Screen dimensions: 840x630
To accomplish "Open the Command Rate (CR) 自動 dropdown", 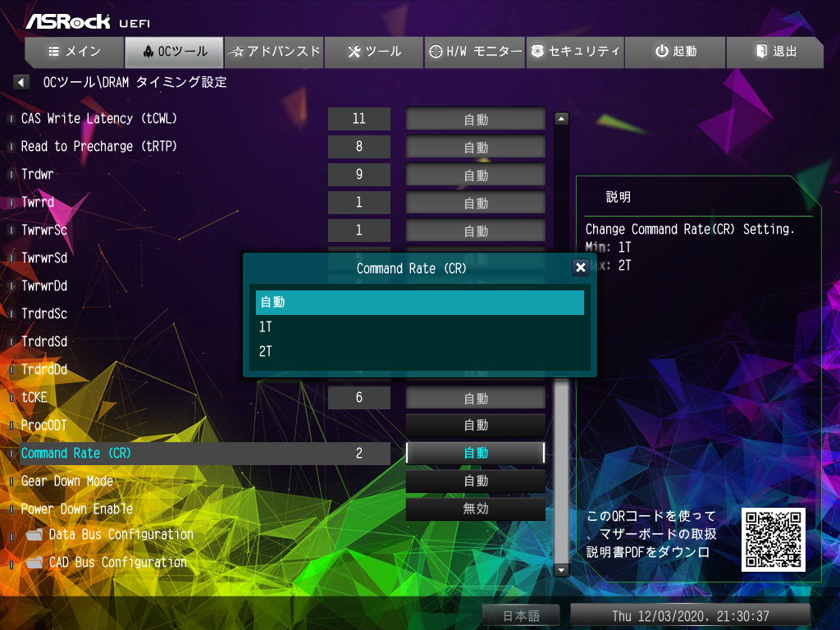I will point(475,453).
